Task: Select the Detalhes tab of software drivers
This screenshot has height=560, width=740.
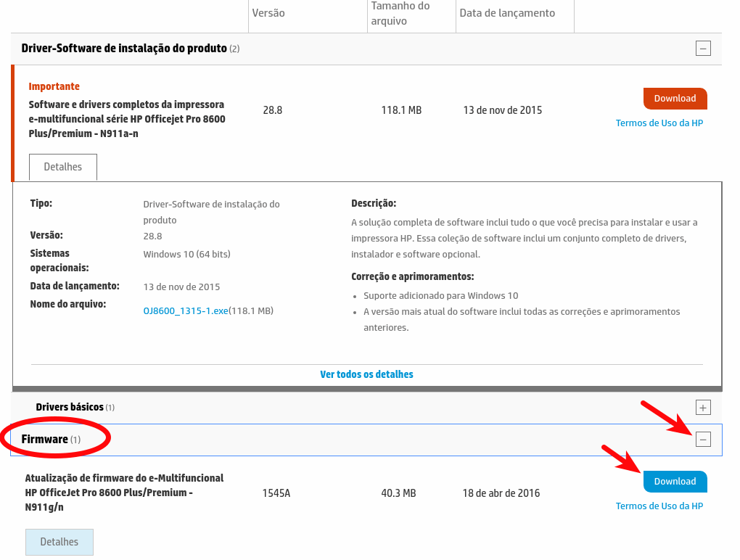Action: [x=63, y=167]
